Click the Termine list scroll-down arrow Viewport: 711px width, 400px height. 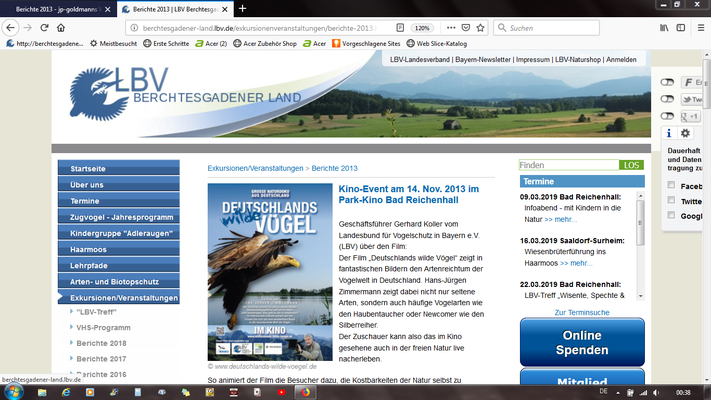(x=640, y=296)
